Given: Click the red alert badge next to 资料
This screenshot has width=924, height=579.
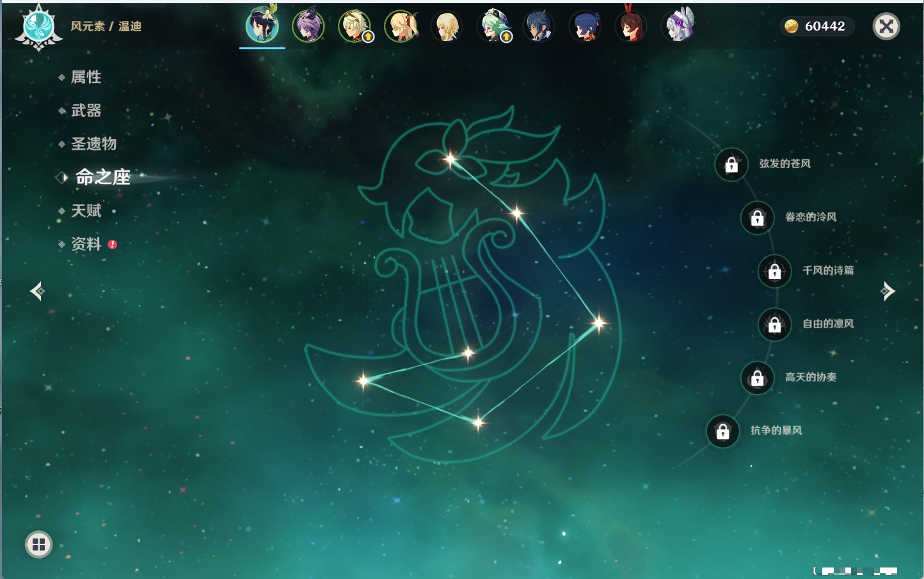Looking at the screenshot, I should [113, 244].
